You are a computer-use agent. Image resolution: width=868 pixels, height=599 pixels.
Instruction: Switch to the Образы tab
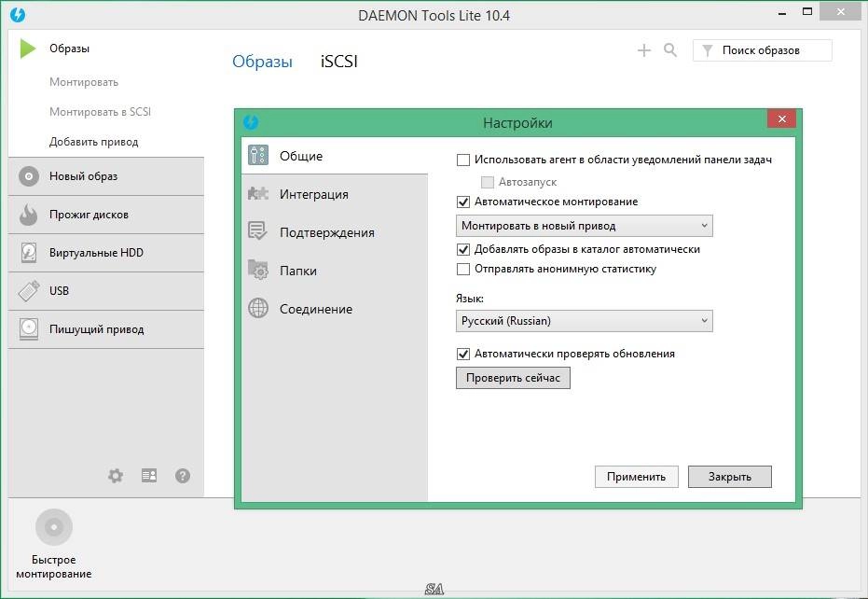(262, 61)
